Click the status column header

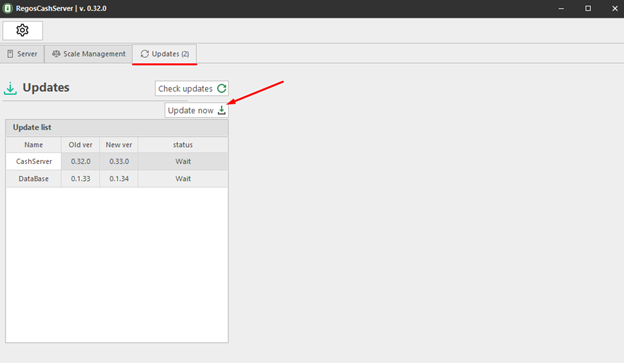(x=183, y=145)
